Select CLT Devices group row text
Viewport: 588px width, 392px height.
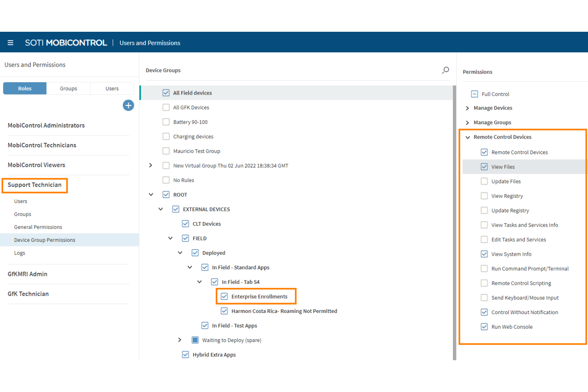click(x=207, y=224)
